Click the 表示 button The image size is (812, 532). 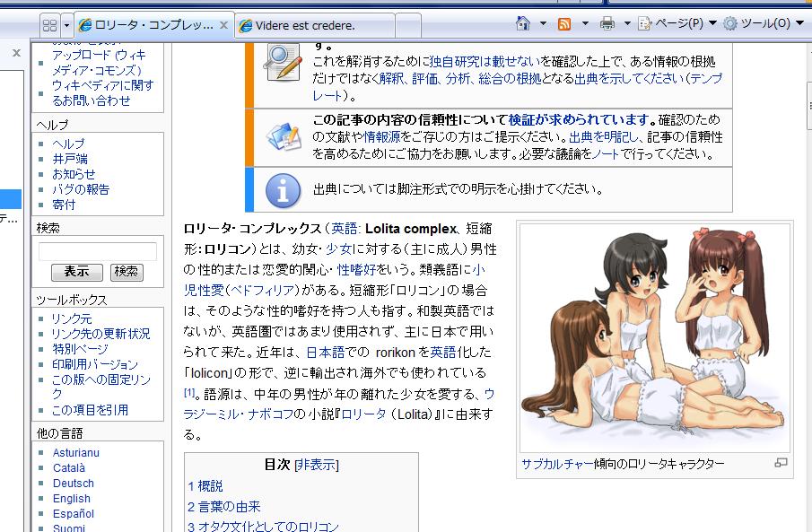point(76,272)
